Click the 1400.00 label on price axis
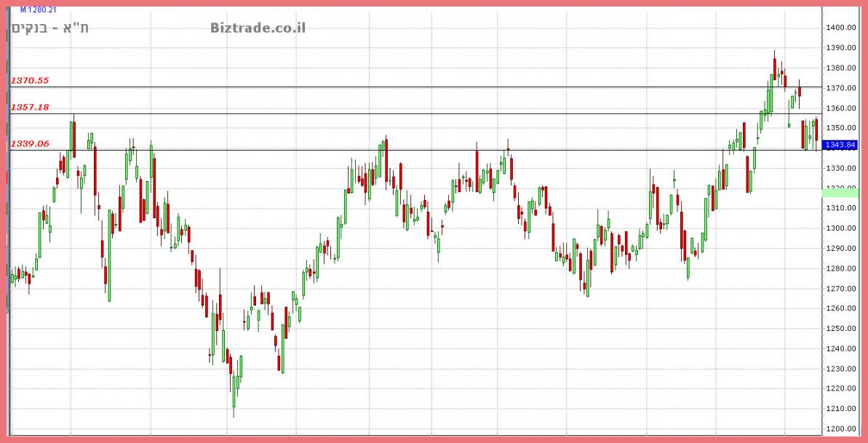This screenshot has width=868, height=443. tap(840, 28)
